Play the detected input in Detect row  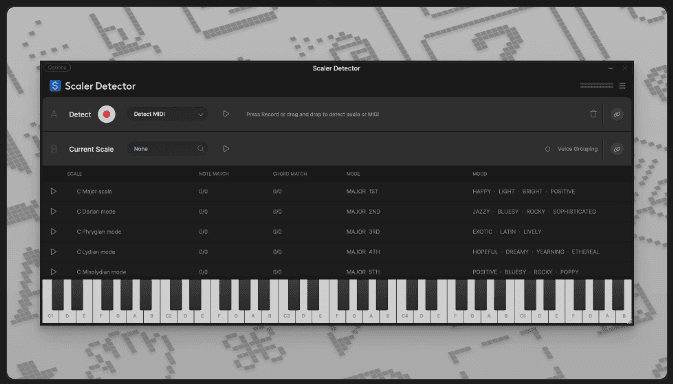tap(226, 114)
